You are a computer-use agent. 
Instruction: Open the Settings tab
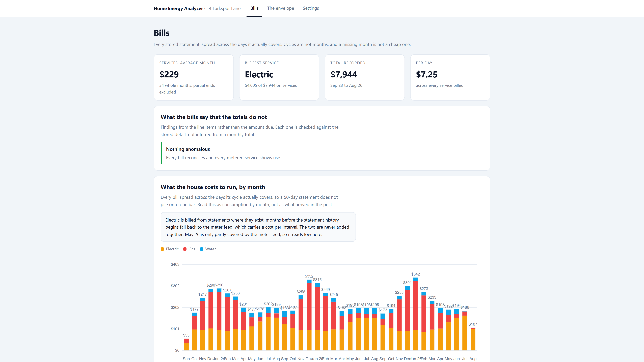pyautogui.click(x=311, y=8)
